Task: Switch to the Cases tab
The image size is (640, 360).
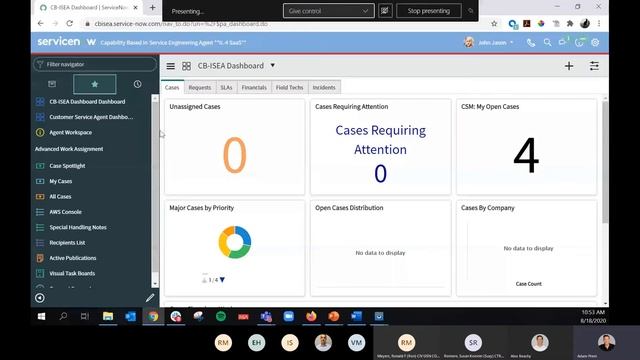Action: 172,87
